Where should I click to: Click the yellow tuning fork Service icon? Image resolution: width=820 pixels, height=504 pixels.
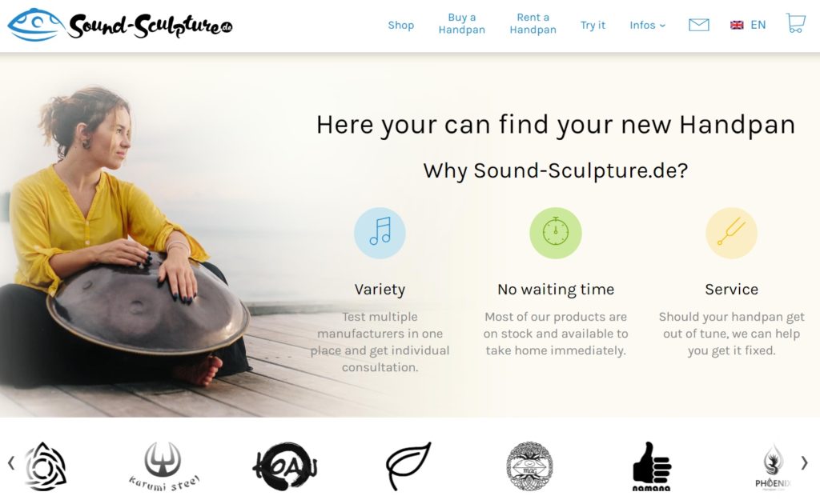(731, 233)
